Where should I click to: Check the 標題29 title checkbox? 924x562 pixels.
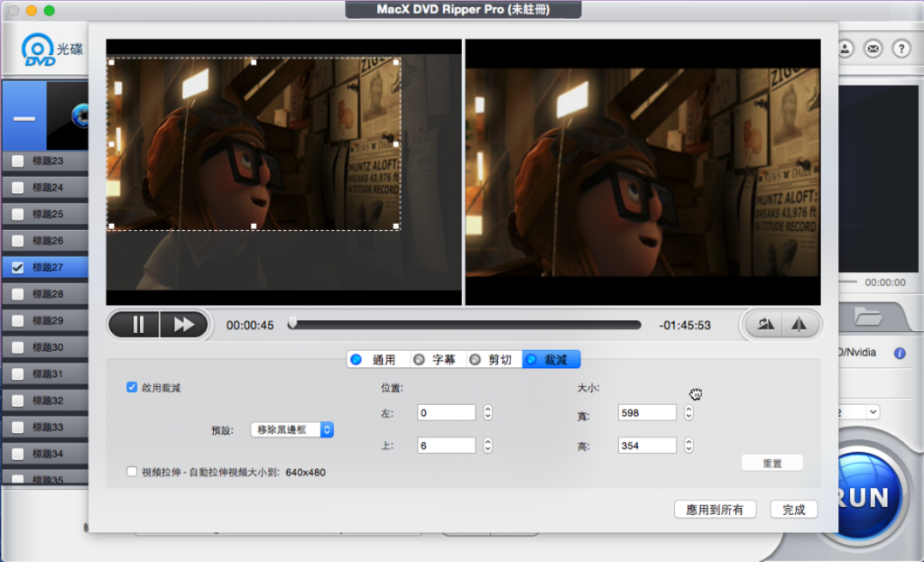point(18,320)
